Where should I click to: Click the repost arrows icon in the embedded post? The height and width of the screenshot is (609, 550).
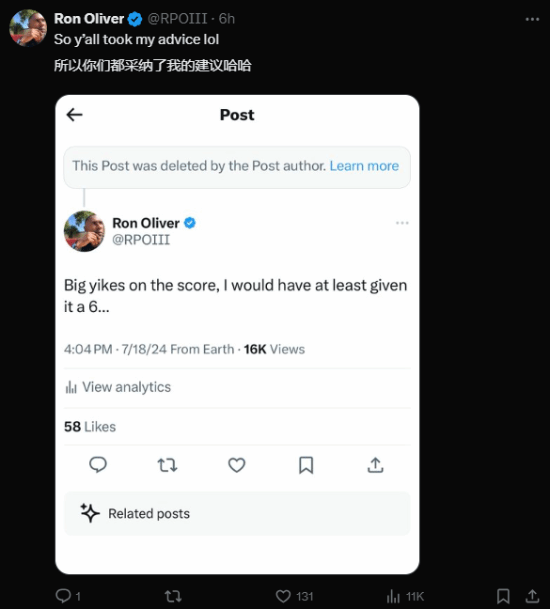tap(167, 465)
